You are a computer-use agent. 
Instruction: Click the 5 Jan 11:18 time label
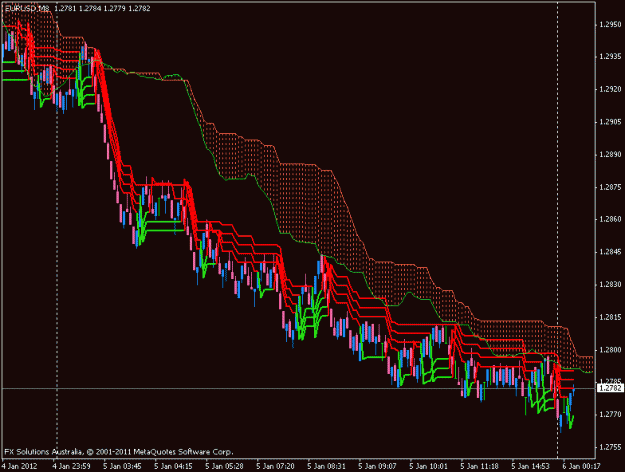pos(480,466)
